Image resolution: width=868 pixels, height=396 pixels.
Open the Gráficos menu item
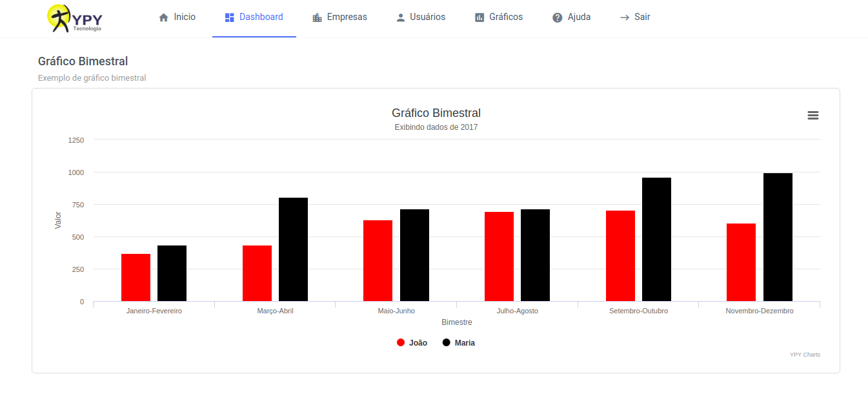[x=499, y=17]
